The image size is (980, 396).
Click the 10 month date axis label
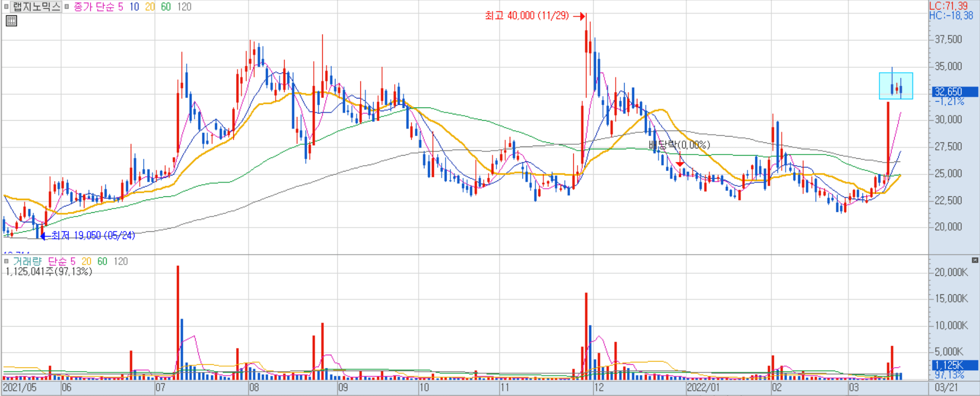pos(424,388)
